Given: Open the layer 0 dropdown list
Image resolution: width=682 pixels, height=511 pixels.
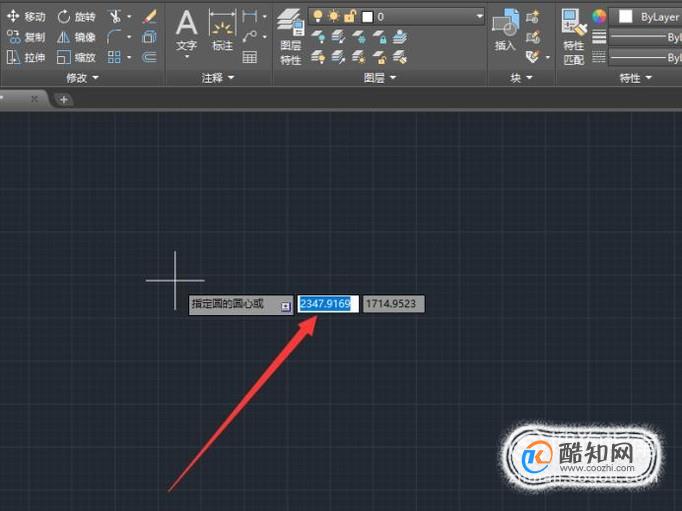Looking at the screenshot, I should coord(479,17).
